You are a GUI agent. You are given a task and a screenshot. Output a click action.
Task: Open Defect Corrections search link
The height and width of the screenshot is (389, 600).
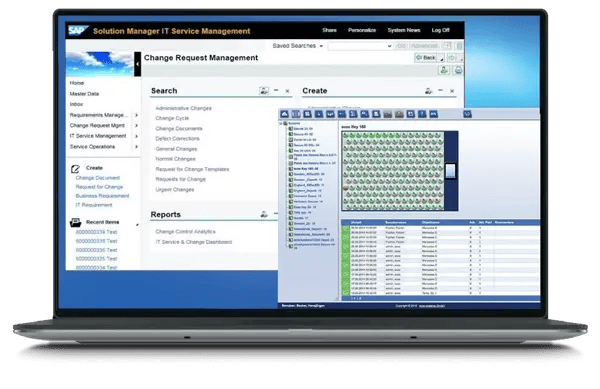pos(177,138)
